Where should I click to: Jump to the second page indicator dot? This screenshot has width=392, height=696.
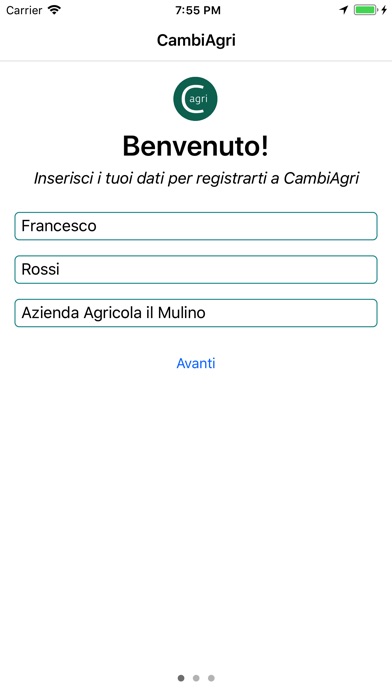point(196,678)
